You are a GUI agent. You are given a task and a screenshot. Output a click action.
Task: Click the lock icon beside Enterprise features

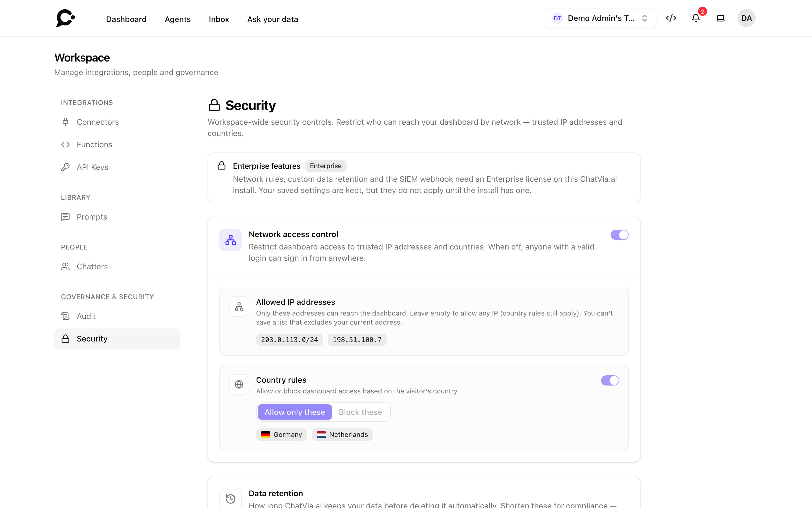pos(221,166)
